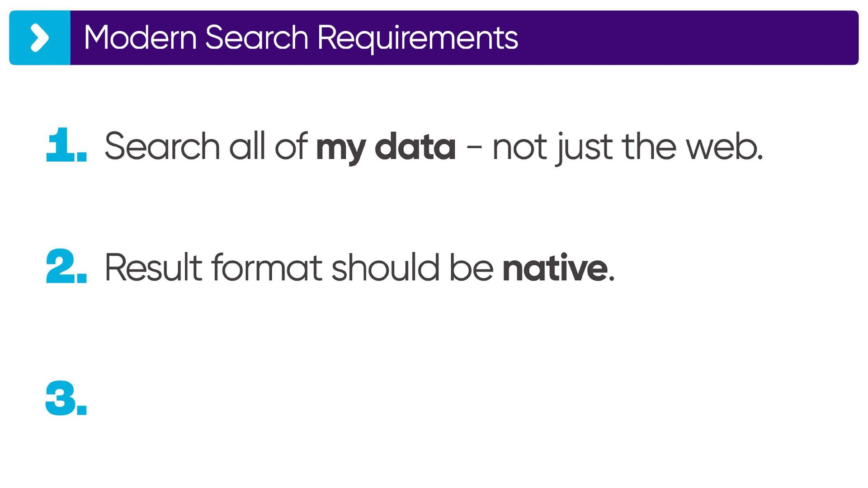Click the cyan square behind the chevron

tap(40, 38)
